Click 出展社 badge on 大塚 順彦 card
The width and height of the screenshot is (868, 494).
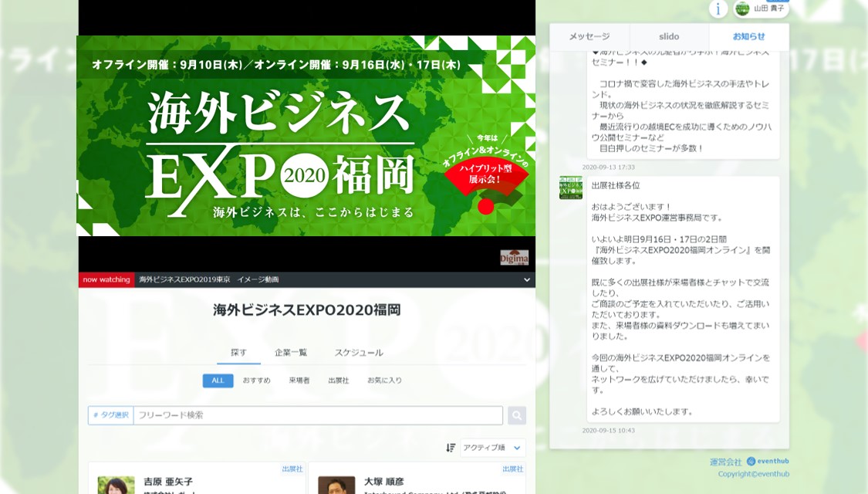coord(512,469)
